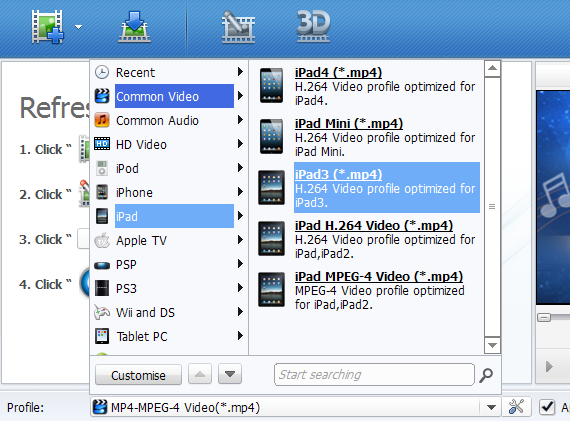Click the PSP console icon
570x421 pixels.
[102, 265]
